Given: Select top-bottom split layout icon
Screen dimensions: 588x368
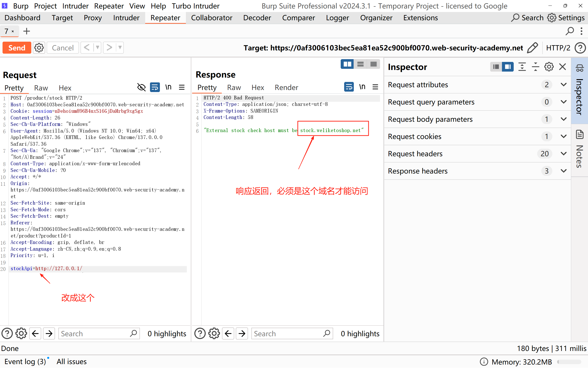Looking at the screenshot, I should click(x=360, y=64).
